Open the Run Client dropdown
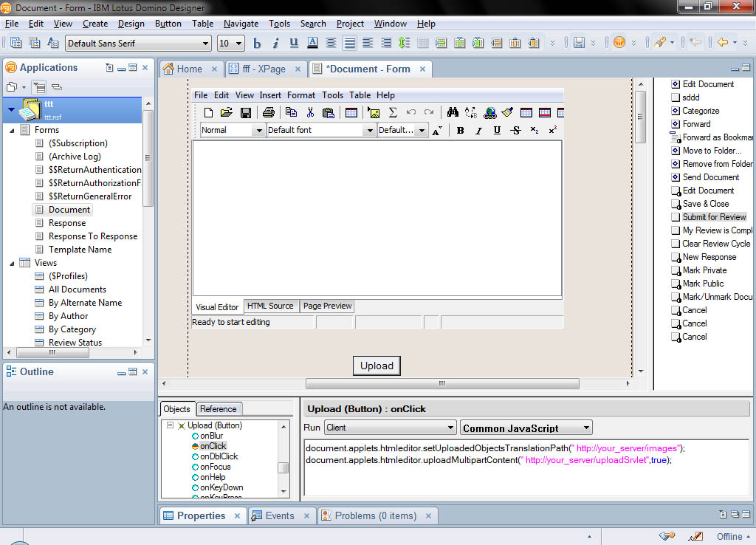 (x=450, y=428)
